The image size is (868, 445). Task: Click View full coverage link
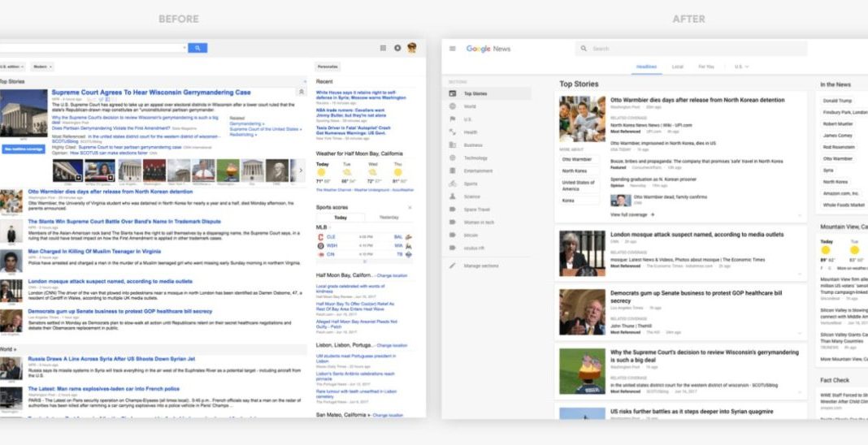629,214
